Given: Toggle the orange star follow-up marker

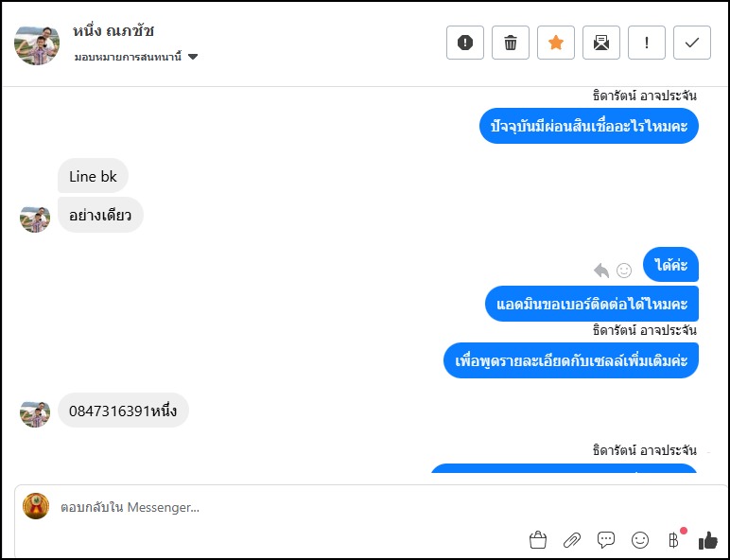Looking at the screenshot, I should click(556, 43).
